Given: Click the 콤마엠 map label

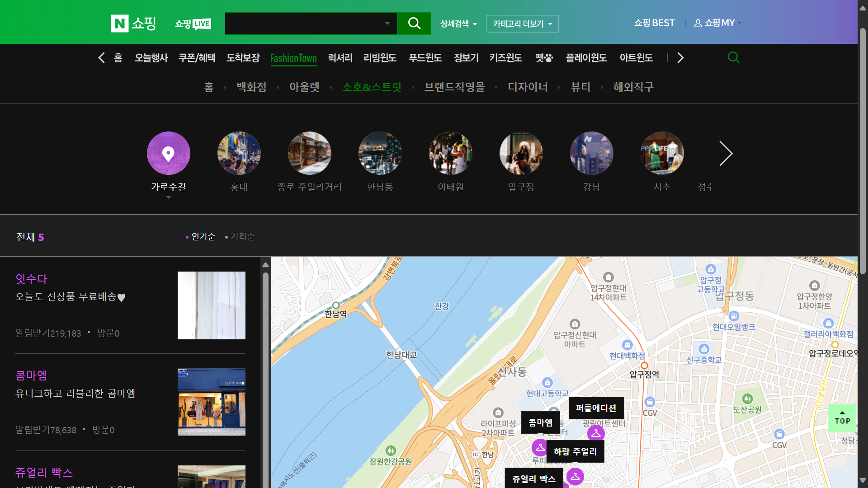Looking at the screenshot, I should pyautogui.click(x=540, y=422).
